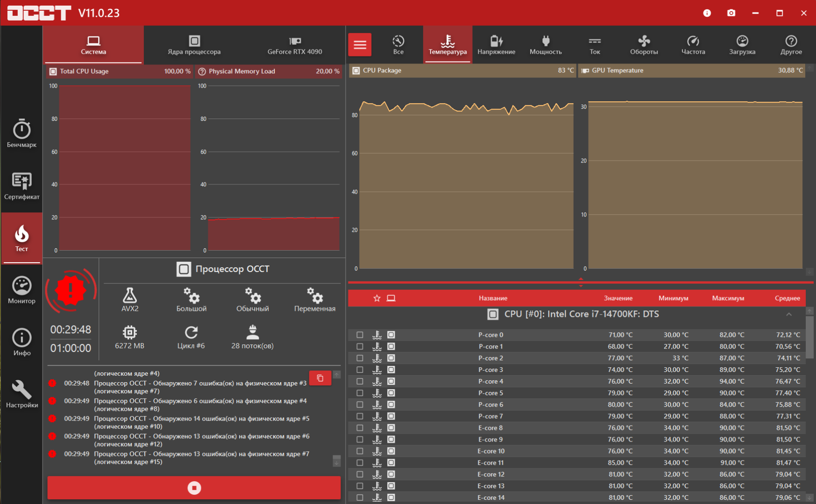Tick the P-core 0 checkbox
The height and width of the screenshot is (504, 816).
pyautogui.click(x=360, y=335)
